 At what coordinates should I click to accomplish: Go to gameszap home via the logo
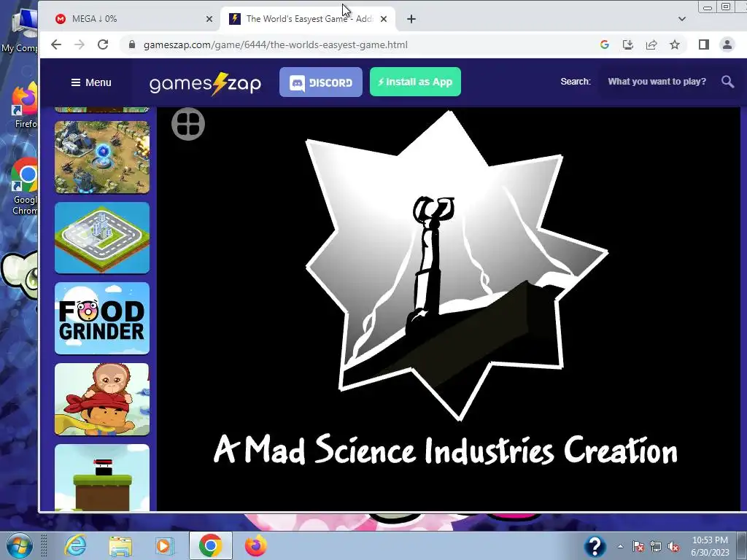tap(205, 83)
